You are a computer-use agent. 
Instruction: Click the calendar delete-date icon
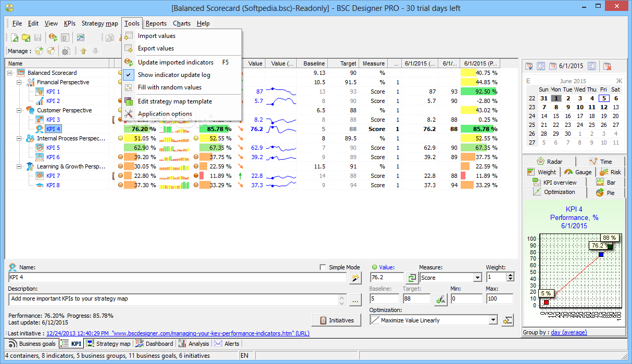(x=606, y=66)
